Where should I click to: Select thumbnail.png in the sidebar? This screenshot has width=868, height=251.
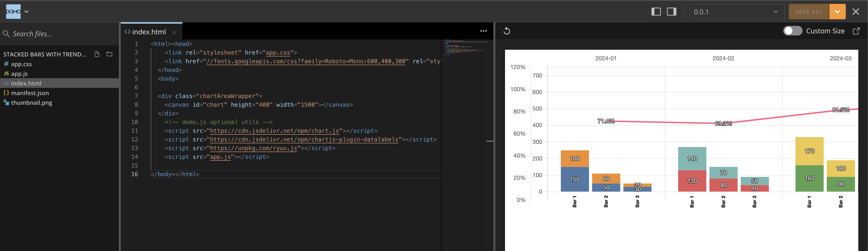coord(32,102)
